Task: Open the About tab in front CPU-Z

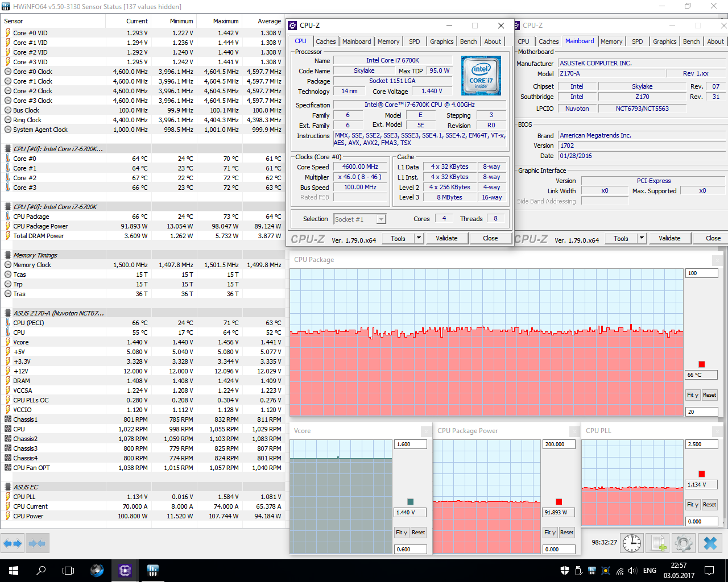Action: coord(493,41)
